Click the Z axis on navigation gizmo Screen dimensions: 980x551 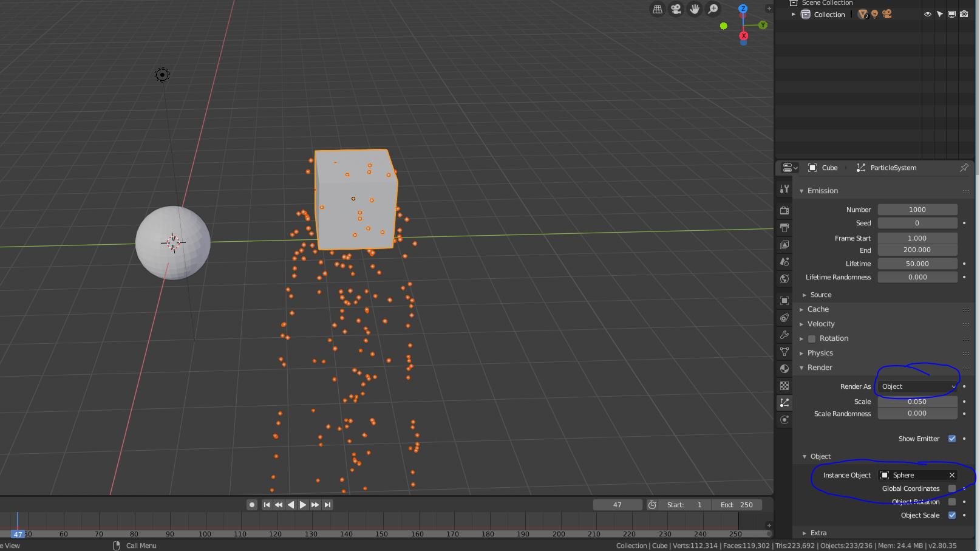coord(743,9)
